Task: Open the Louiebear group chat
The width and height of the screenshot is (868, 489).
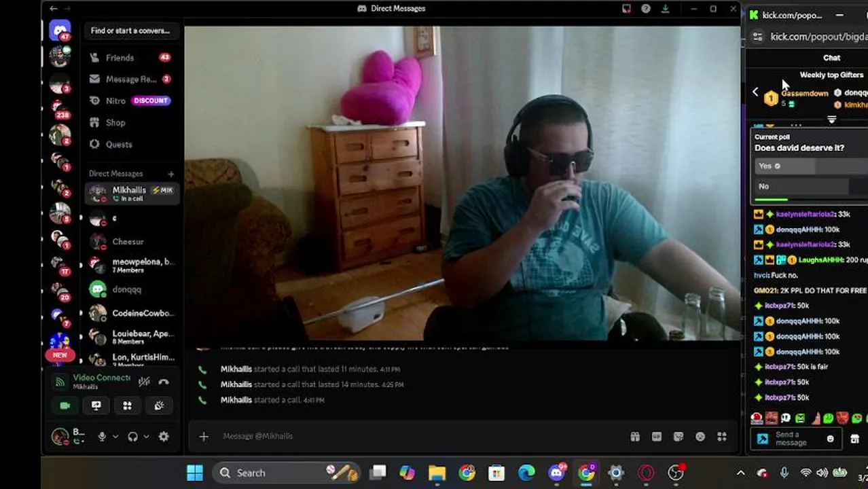Action: coord(132,337)
